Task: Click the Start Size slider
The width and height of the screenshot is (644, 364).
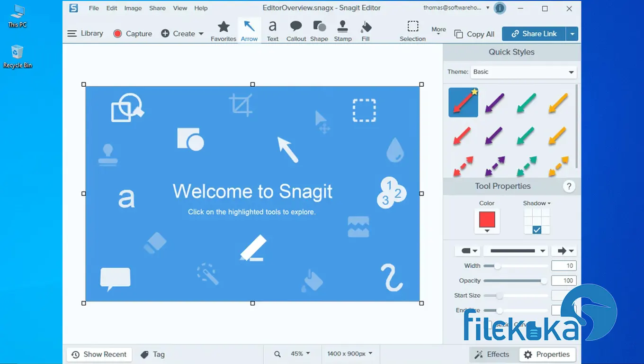Action: pyautogui.click(x=516, y=296)
